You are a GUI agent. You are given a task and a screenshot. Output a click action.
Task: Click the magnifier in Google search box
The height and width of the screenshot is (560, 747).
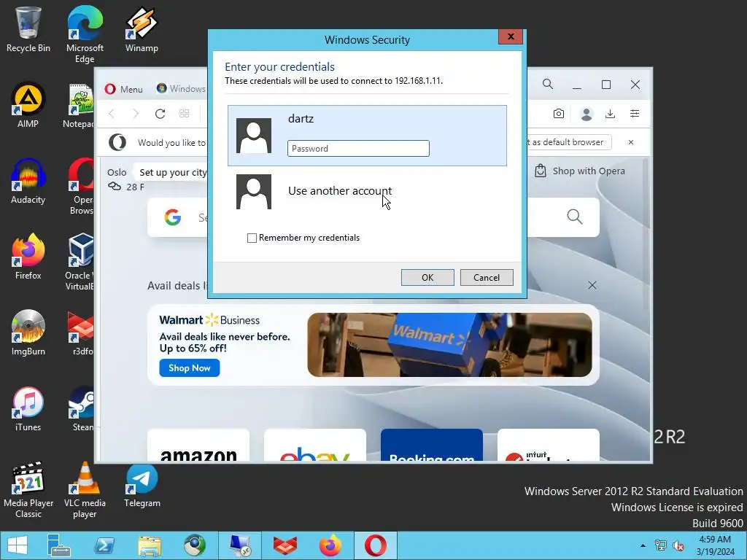pyautogui.click(x=575, y=217)
